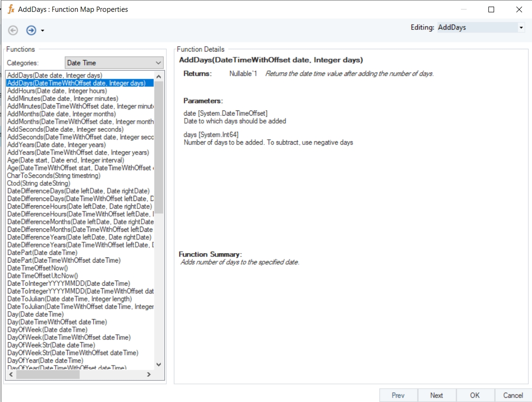Cancel the function map dialog
Image resolution: width=532 pixels, height=402 pixels.
pyautogui.click(x=513, y=395)
